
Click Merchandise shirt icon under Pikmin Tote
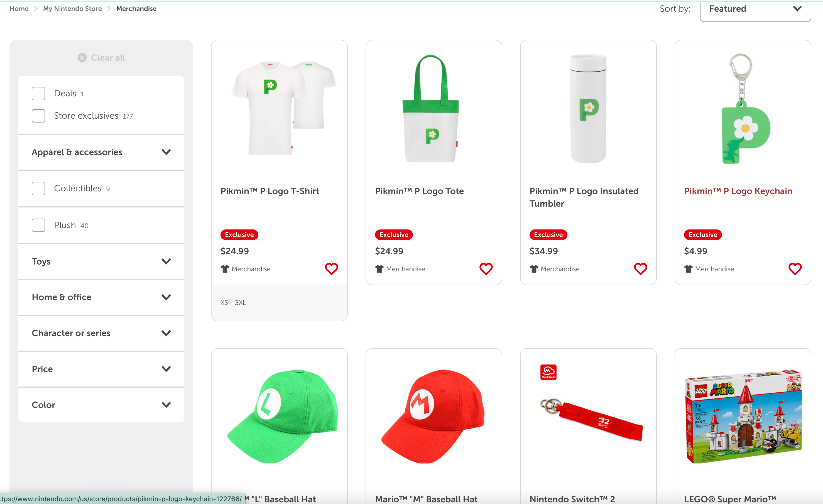(379, 269)
